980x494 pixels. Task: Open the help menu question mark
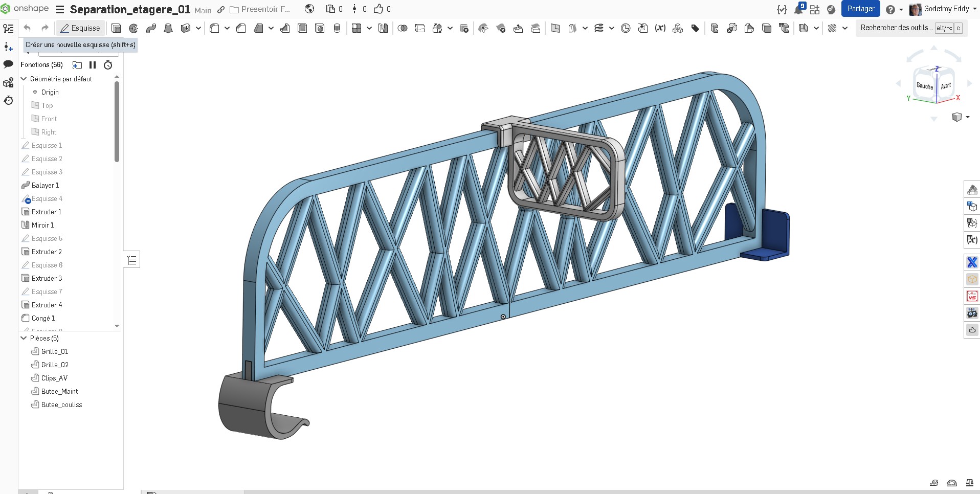(890, 9)
